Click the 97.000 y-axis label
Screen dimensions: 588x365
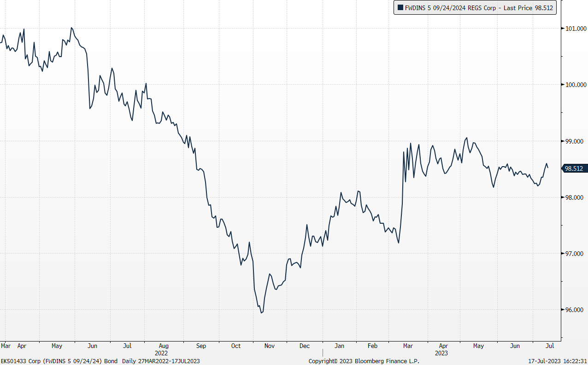pos(576,254)
